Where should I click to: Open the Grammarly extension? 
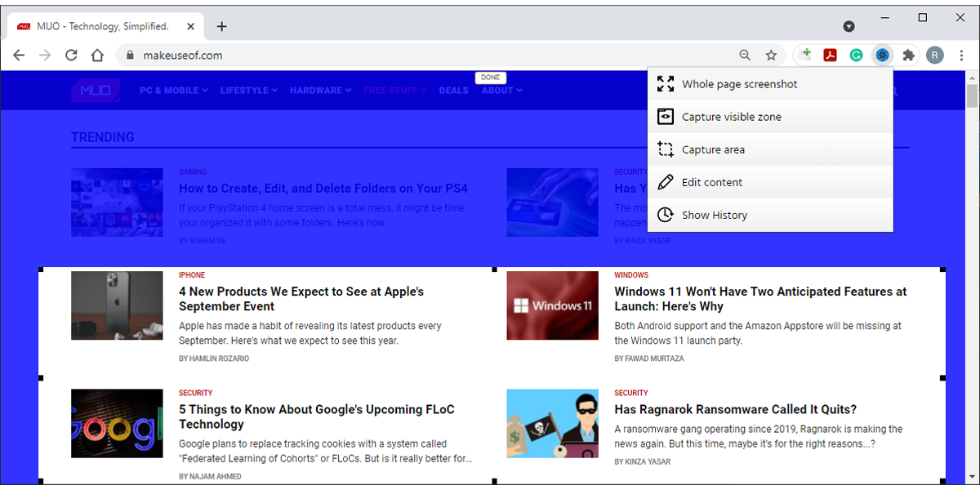[856, 55]
